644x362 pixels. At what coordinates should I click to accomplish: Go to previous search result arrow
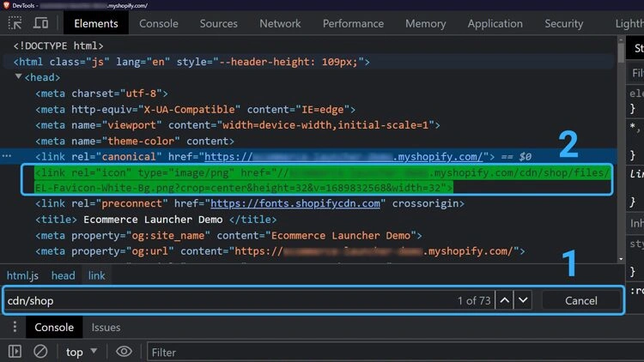coord(503,300)
